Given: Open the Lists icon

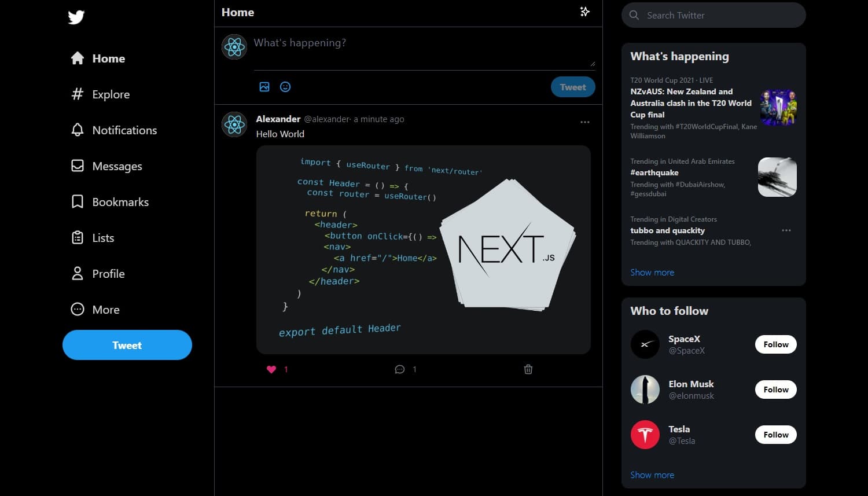Looking at the screenshot, I should [x=78, y=237].
